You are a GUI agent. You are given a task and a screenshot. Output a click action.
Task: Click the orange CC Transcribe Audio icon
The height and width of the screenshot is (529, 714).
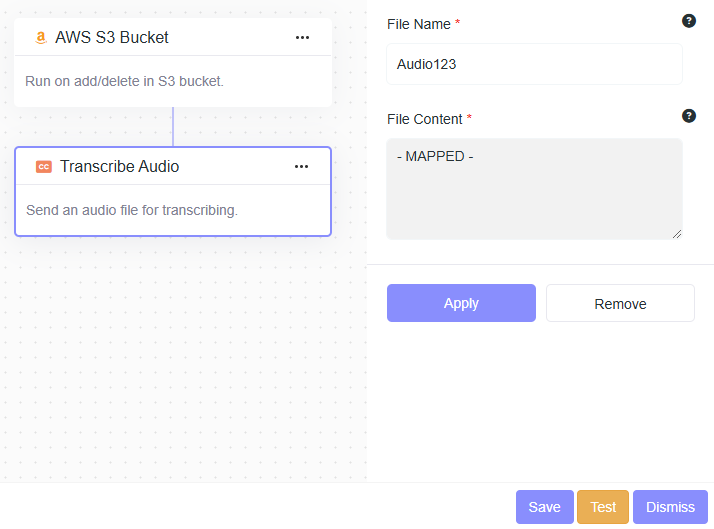click(43, 167)
